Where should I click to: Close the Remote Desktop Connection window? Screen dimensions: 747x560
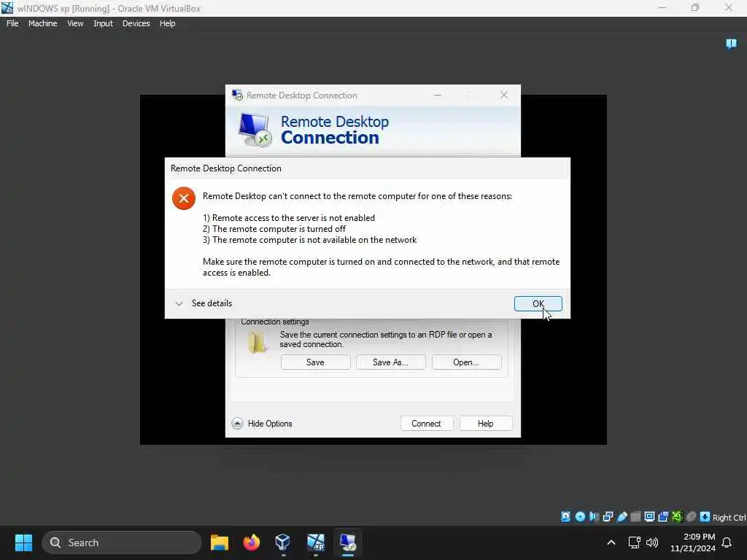(x=504, y=95)
